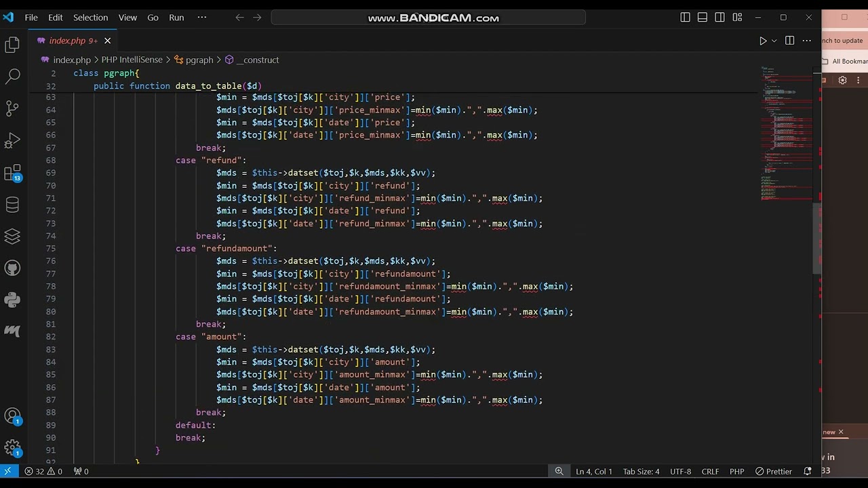Click the command center search box
The width and height of the screenshot is (868, 488).
[428, 18]
